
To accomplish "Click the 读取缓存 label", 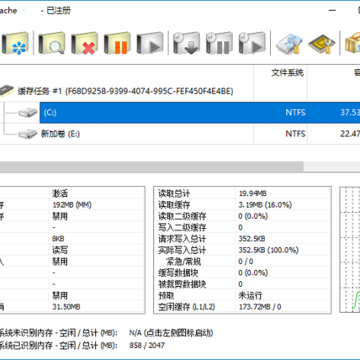I will (174, 205).
